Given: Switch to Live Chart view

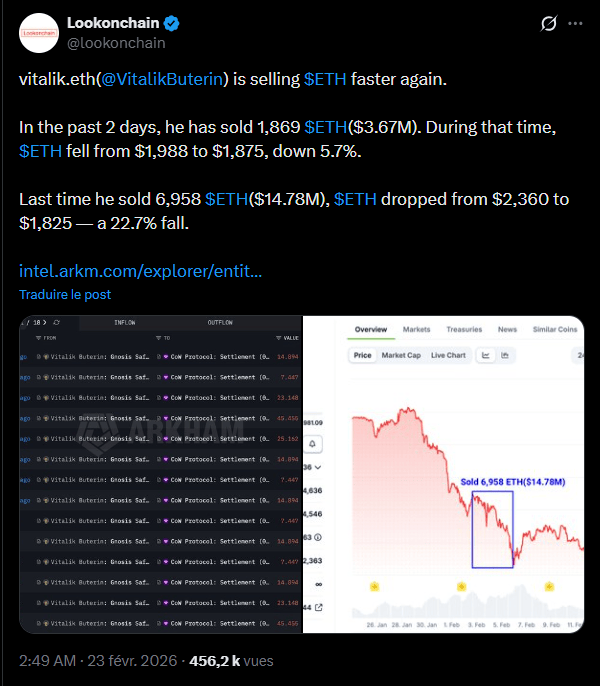Looking at the screenshot, I should click(x=448, y=355).
